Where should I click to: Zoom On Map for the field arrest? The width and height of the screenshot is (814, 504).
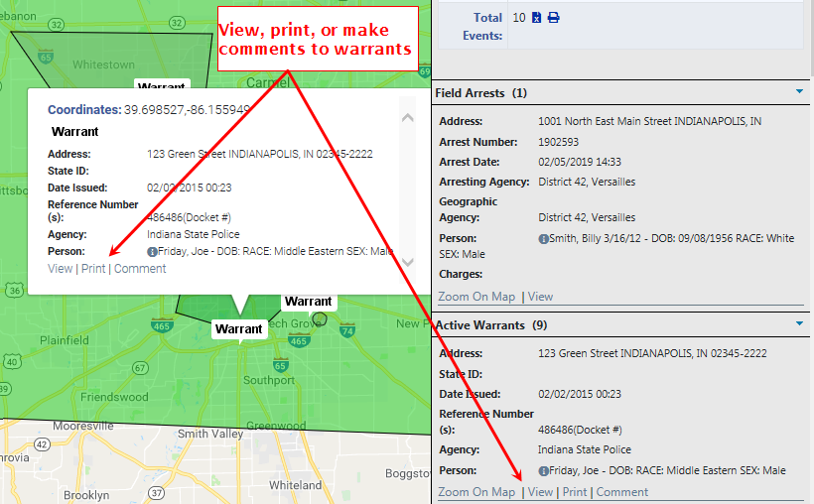pos(476,297)
